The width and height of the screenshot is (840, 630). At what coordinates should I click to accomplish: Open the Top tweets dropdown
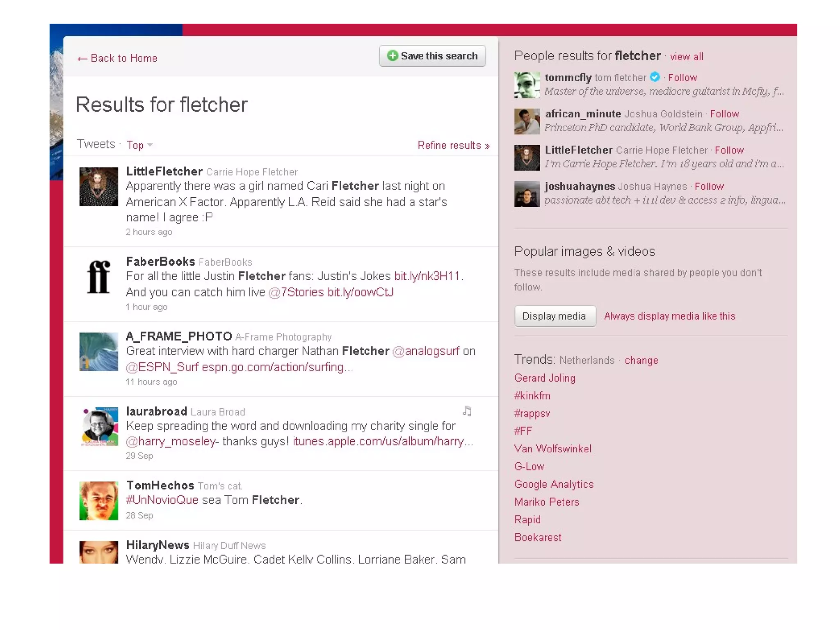139,145
